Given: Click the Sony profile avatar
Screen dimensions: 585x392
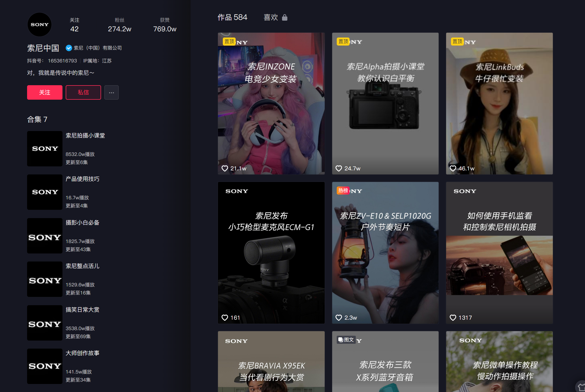Looking at the screenshot, I should click(x=39, y=24).
